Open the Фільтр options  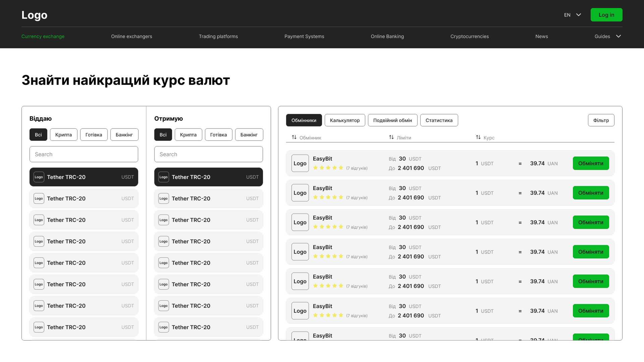point(601,120)
